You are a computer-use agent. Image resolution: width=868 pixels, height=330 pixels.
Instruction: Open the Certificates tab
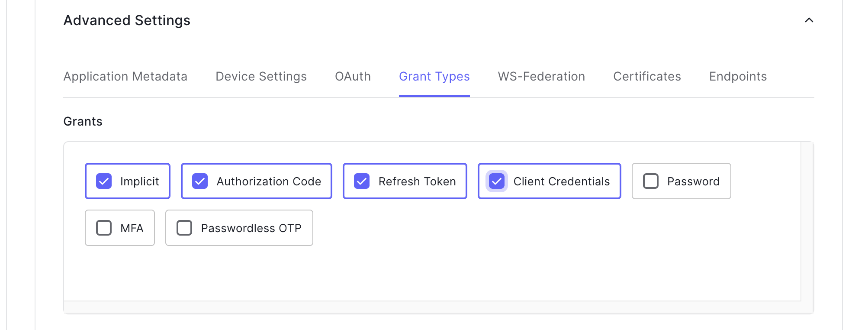coord(647,76)
